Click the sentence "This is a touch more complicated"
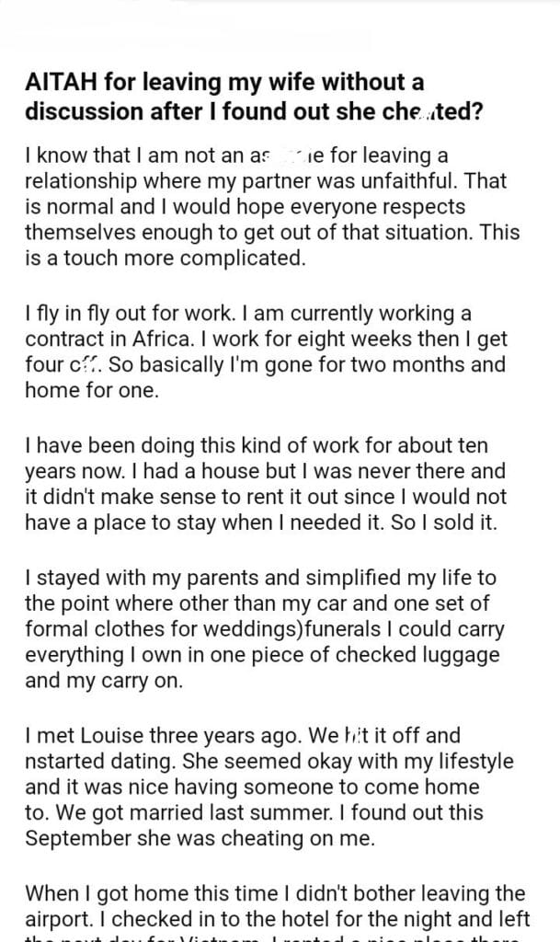The height and width of the screenshot is (942, 560). click(x=165, y=258)
